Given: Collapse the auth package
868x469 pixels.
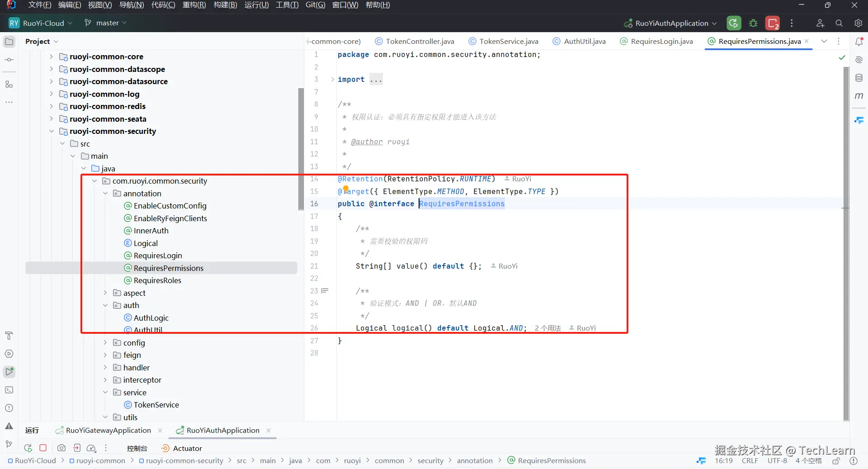Looking at the screenshot, I should (105, 305).
